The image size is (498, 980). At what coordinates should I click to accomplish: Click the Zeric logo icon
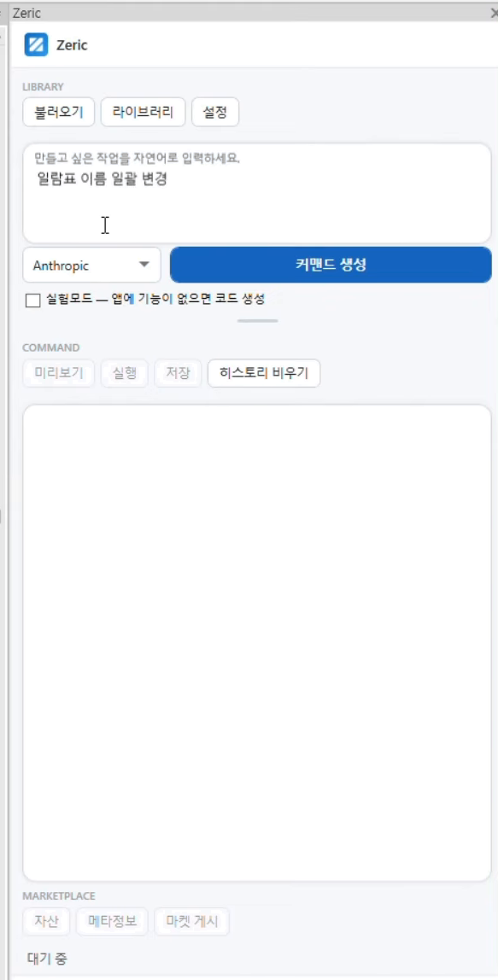tap(36, 45)
